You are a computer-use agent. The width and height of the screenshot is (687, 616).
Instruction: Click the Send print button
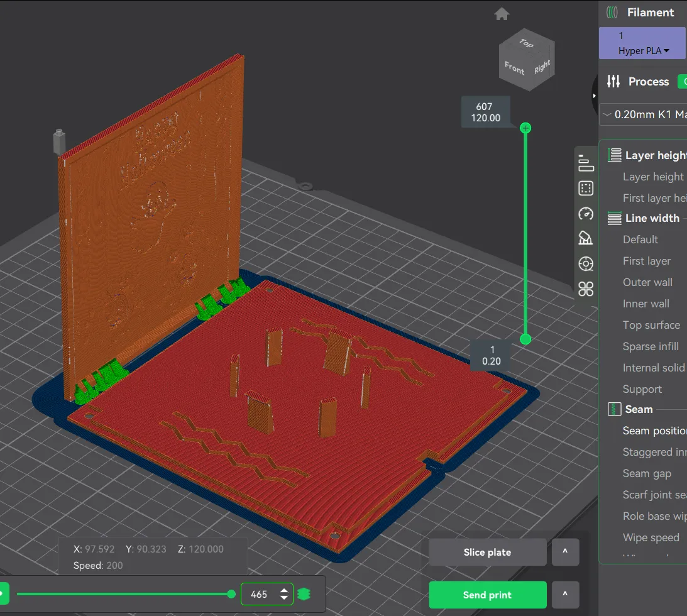[488, 595]
